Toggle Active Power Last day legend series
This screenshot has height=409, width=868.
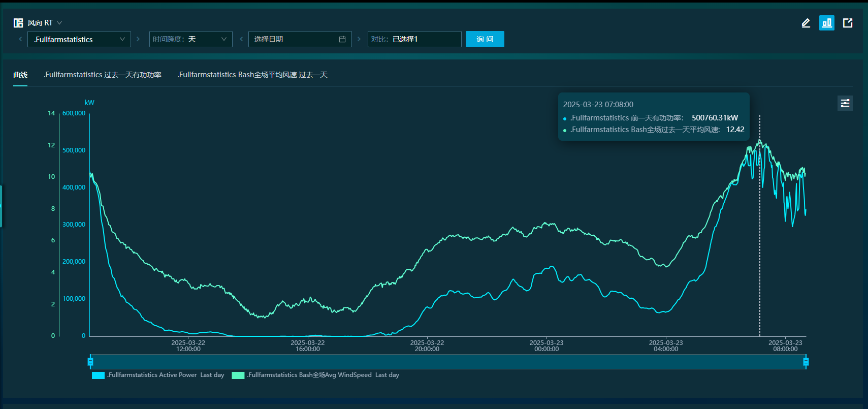[x=158, y=375]
